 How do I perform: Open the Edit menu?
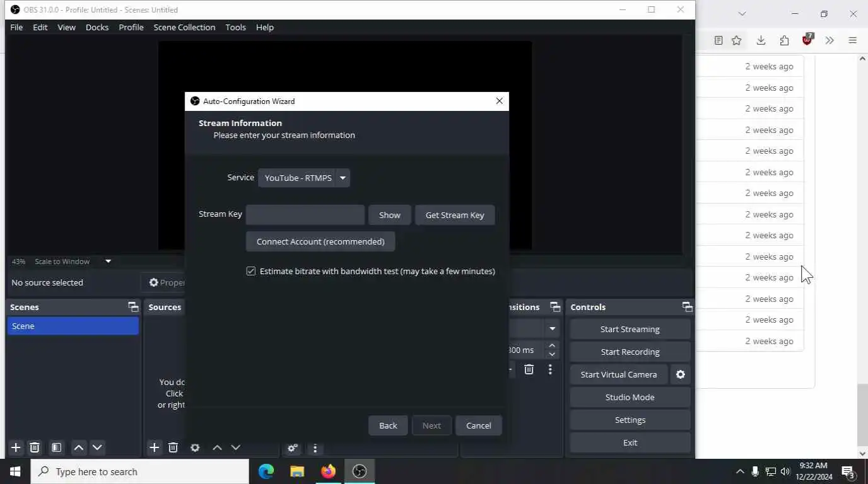[40, 27]
